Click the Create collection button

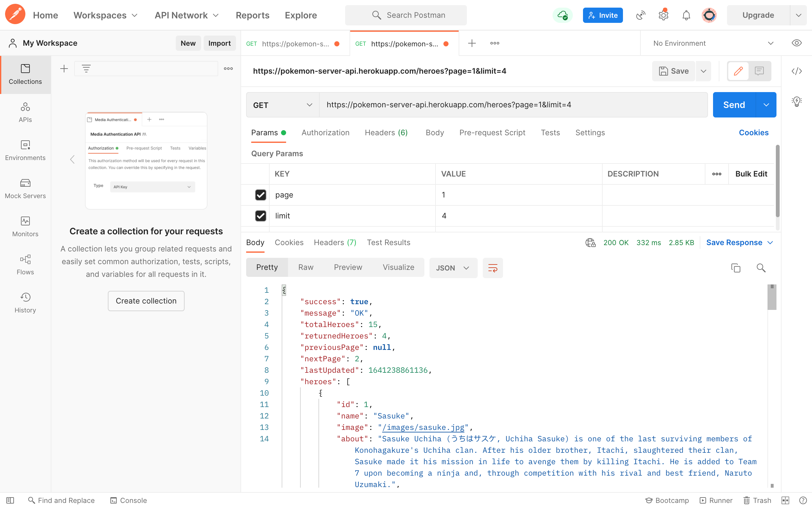(x=146, y=301)
